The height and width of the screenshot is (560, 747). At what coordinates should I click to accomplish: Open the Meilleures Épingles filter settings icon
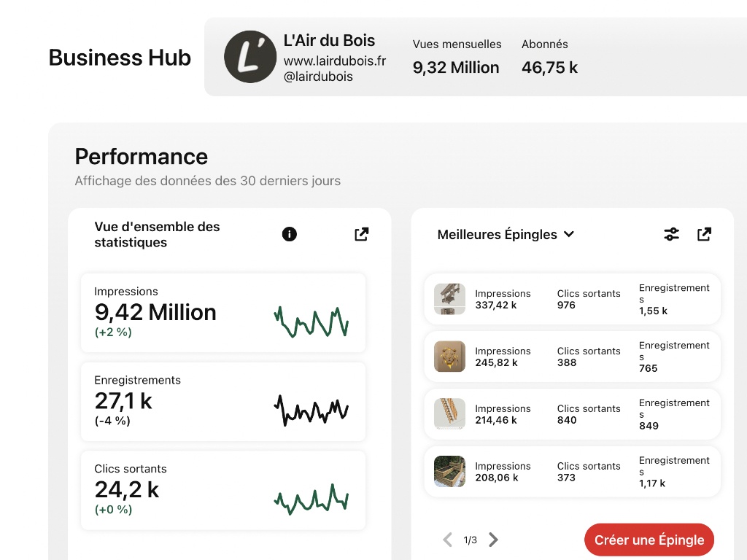672,234
